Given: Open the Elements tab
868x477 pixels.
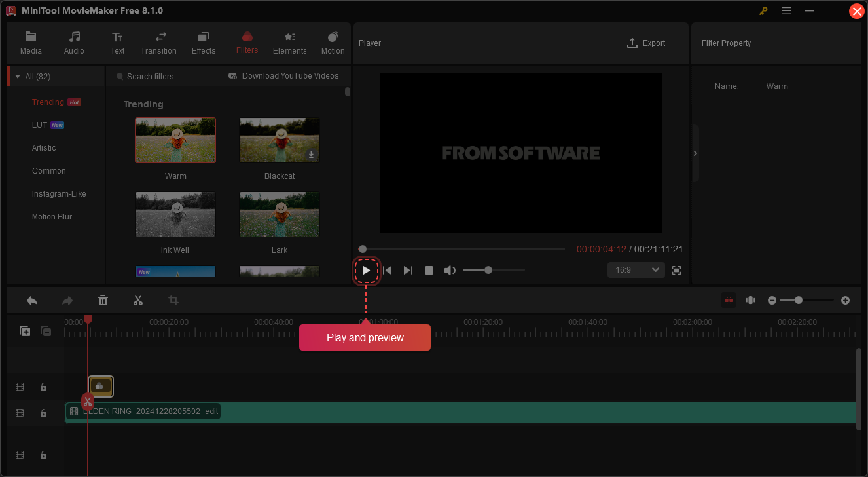Looking at the screenshot, I should pyautogui.click(x=289, y=43).
